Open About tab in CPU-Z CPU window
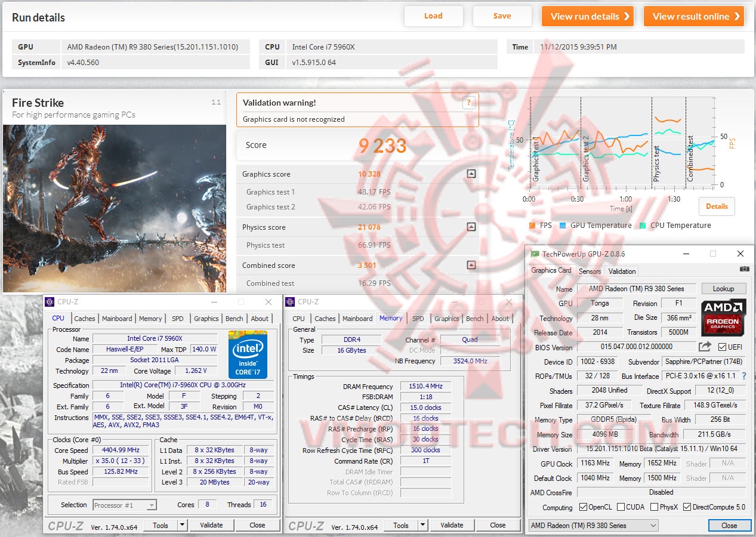This screenshot has width=756, height=537. (x=260, y=319)
